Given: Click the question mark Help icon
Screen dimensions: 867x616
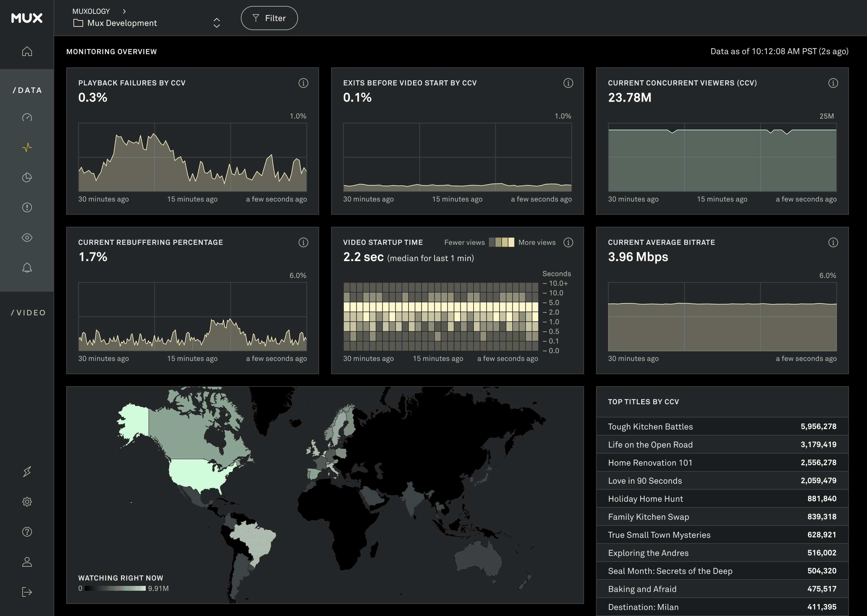Looking at the screenshot, I should click(x=26, y=532).
